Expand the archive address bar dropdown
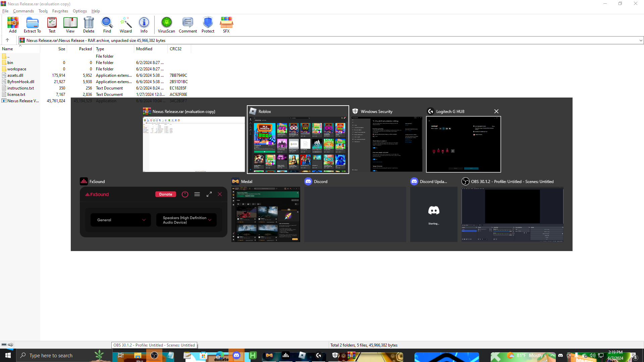644x362 pixels. (641, 41)
